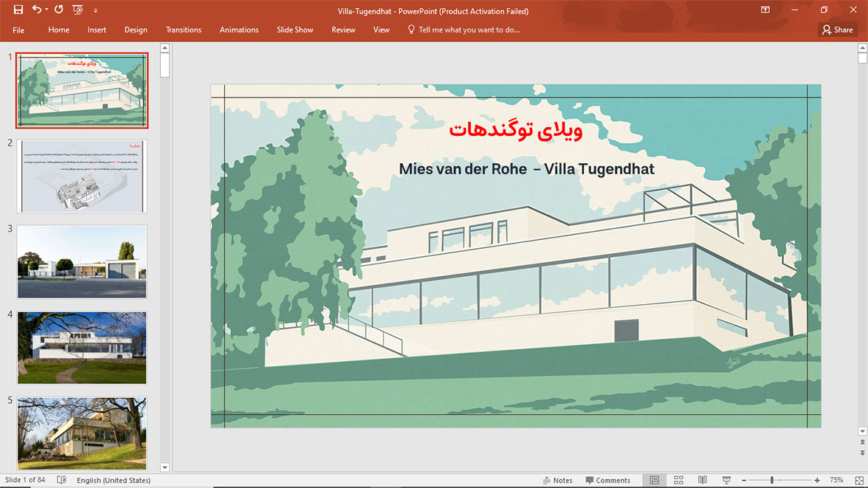Toggle the Notes pane
868x488 pixels.
(x=557, y=480)
